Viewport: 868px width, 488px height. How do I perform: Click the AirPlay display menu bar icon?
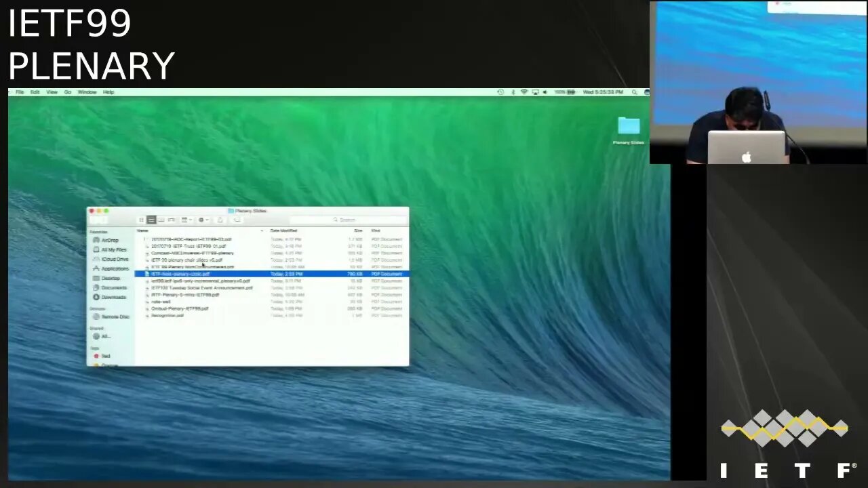pyautogui.click(x=535, y=92)
